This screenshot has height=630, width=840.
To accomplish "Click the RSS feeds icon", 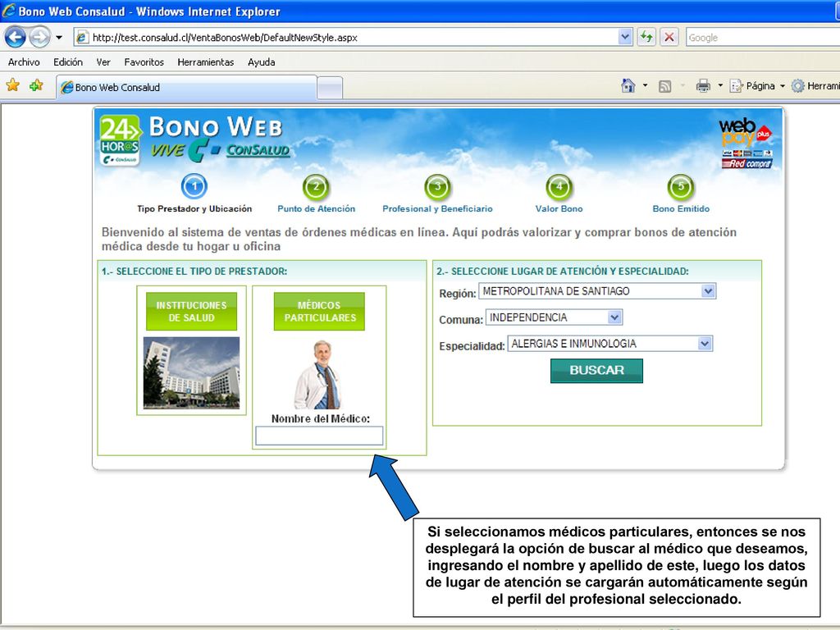I will [664, 86].
